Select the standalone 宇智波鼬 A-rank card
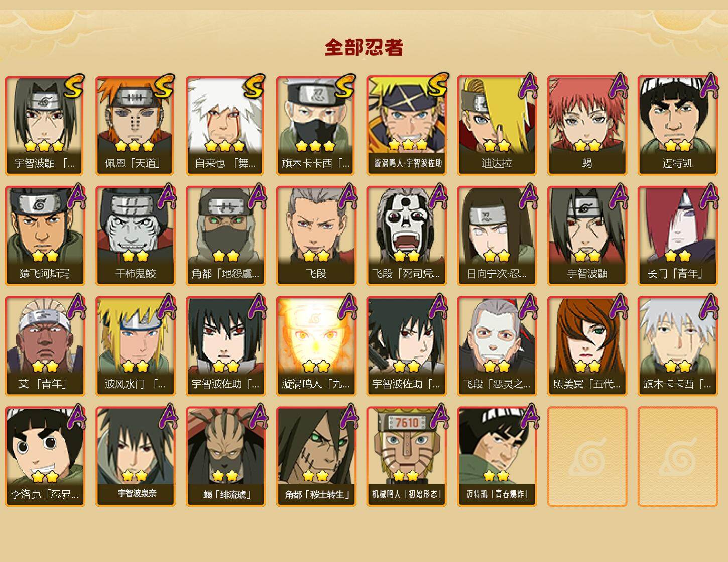The height and width of the screenshot is (562, 728). coord(587,236)
